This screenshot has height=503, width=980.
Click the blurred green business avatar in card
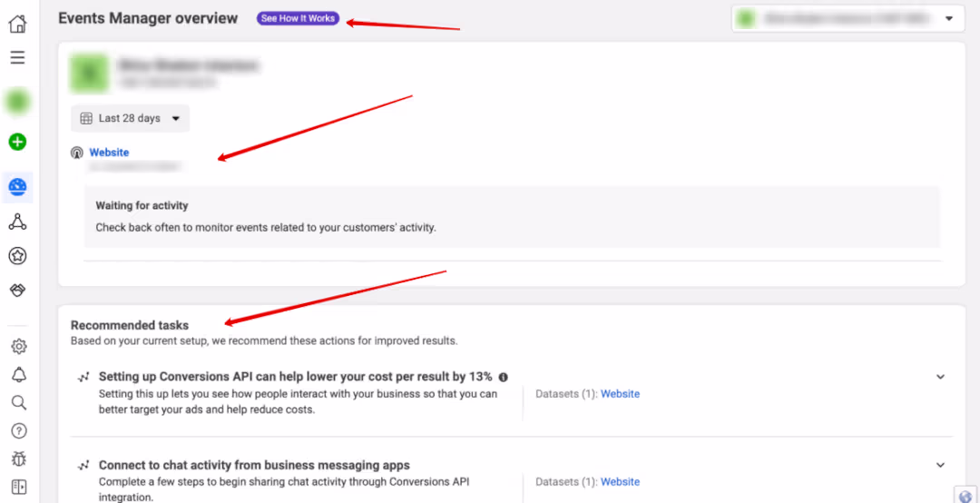[87, 73]
